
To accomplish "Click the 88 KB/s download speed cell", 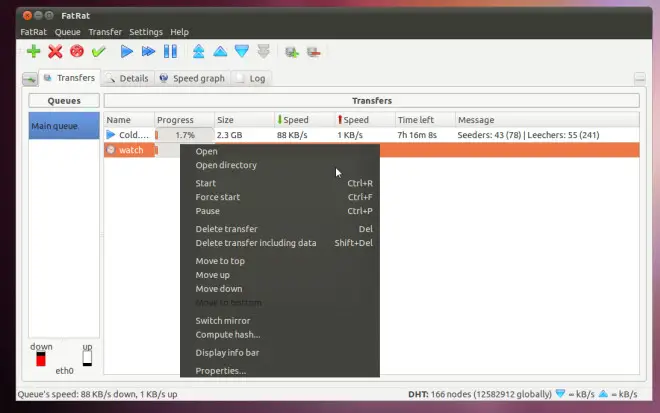I will [292, 135].
